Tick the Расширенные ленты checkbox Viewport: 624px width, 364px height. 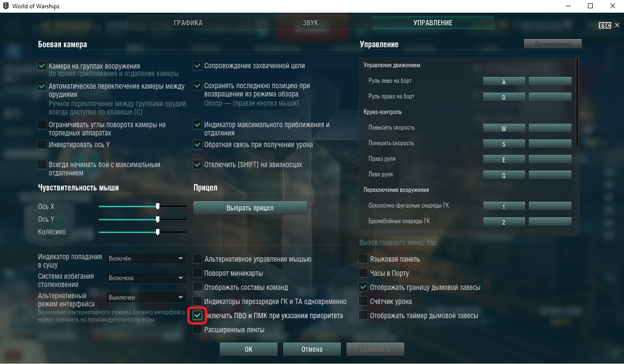coord(197,330)
